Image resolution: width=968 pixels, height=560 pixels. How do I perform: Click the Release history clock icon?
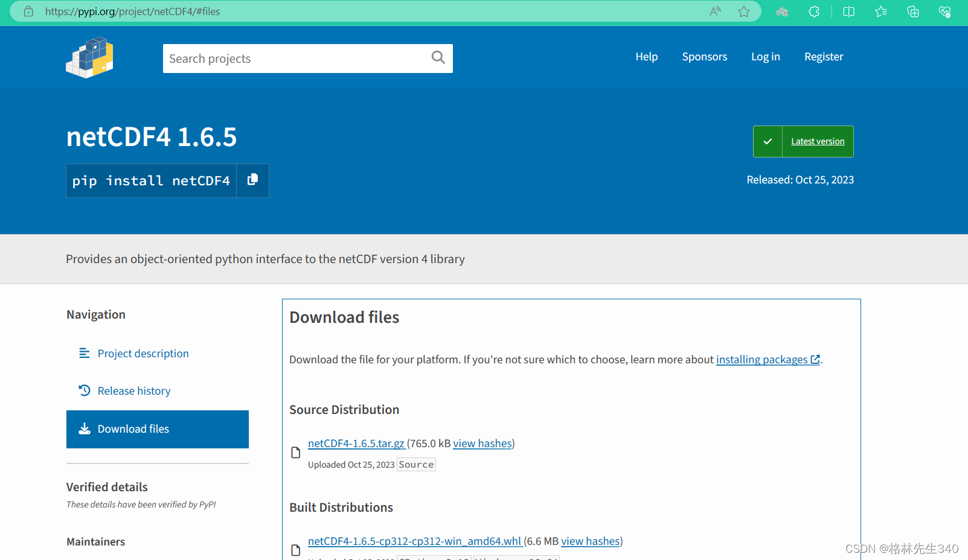point(85,390)
